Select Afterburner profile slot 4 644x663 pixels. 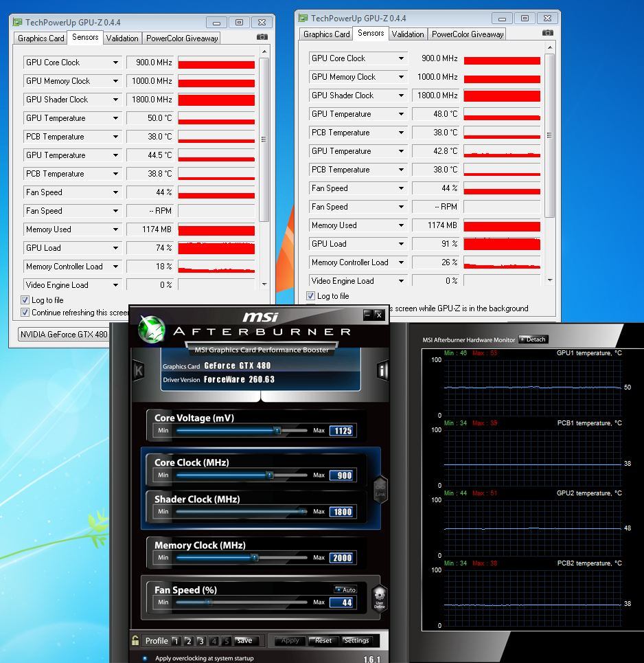click(x=214, y=641)
